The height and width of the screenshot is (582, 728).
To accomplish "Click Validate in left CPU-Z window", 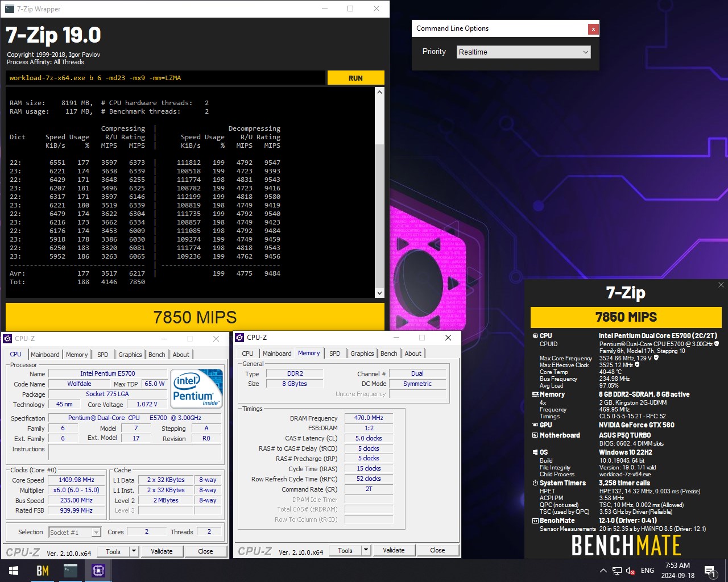I will point(162,551).
